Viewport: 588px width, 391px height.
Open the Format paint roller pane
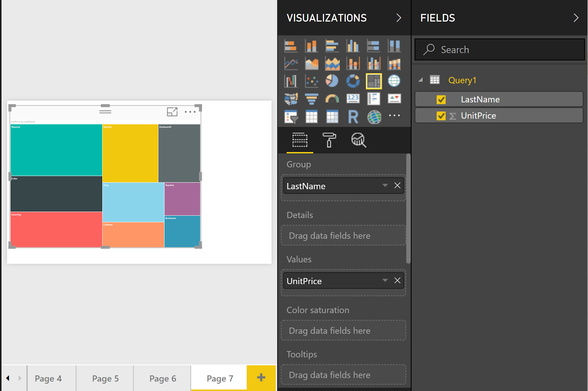point(329,140)
